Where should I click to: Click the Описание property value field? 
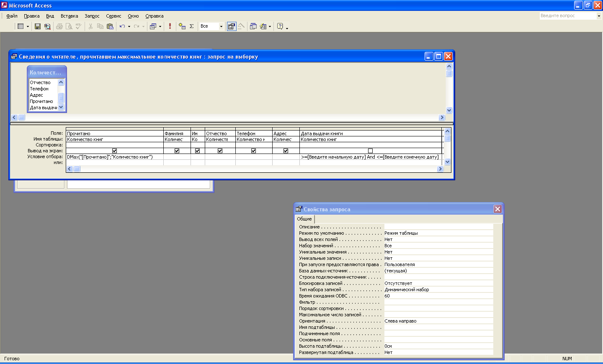[x=438, y=227]
